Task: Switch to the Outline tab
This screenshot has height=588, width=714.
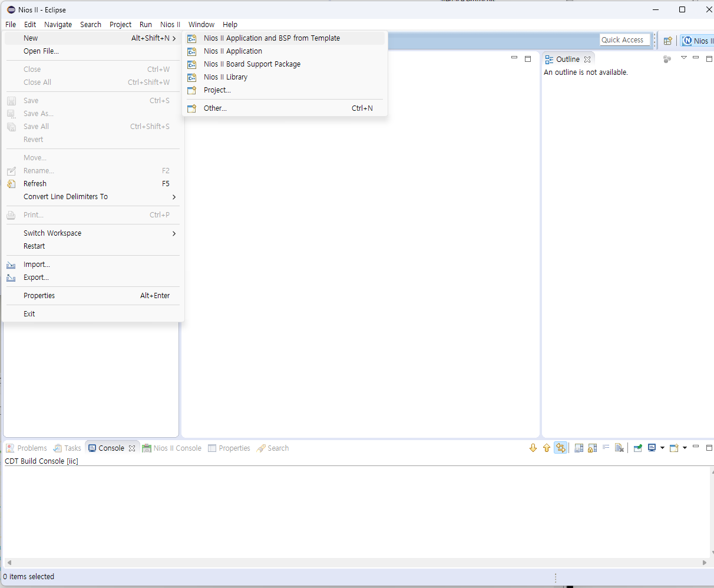Action: (568, 60)
